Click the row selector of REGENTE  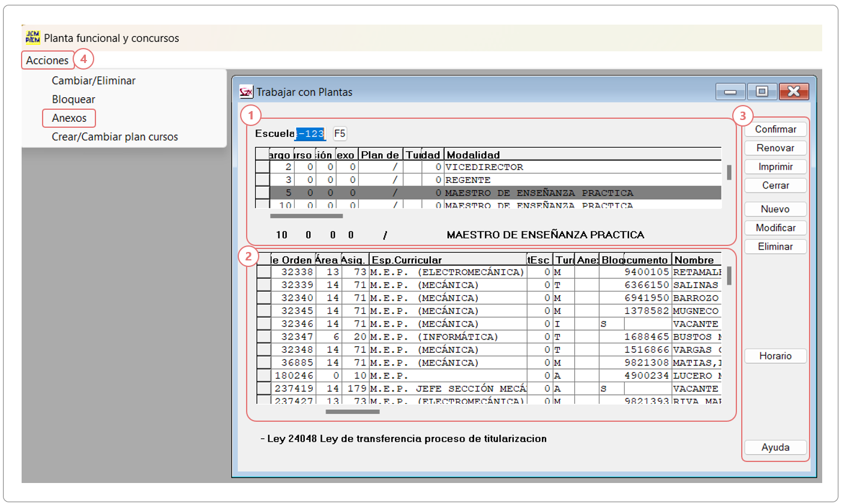[262, 180]
